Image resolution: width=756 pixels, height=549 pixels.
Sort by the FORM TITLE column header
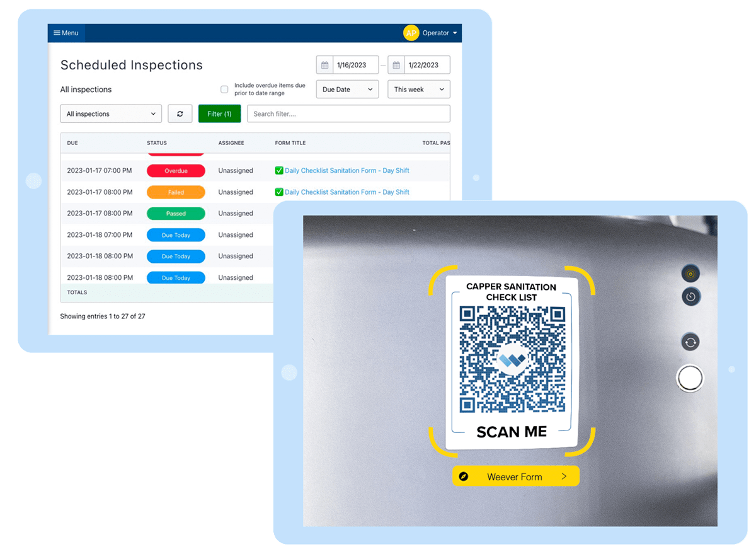coord(290,143)
